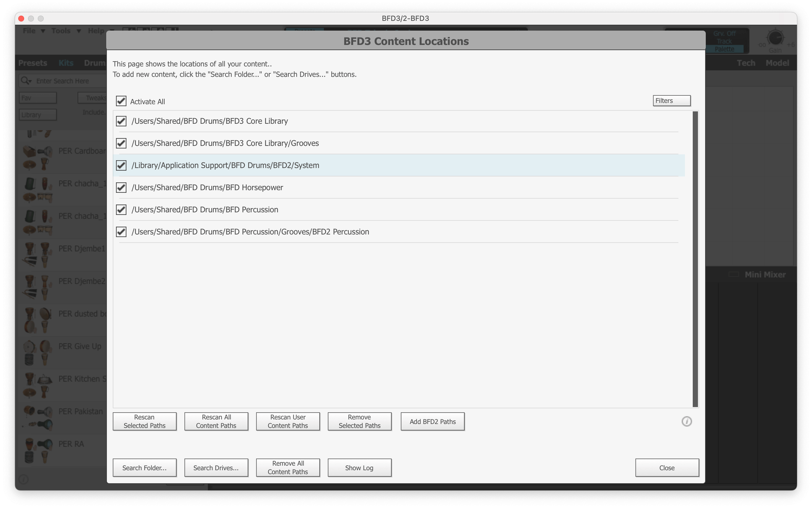The image size is (812, 508).
Task: Select the /Library/Application Support/BFD Drums/BFD2/System row
Action: click(399, 165)
